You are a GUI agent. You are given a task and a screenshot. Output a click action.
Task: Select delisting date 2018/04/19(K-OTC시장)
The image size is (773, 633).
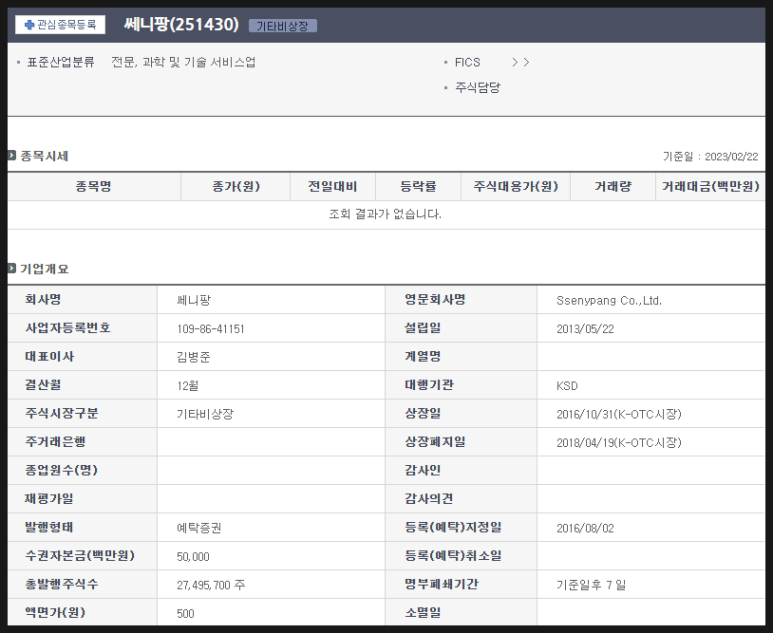pos(619,443)
